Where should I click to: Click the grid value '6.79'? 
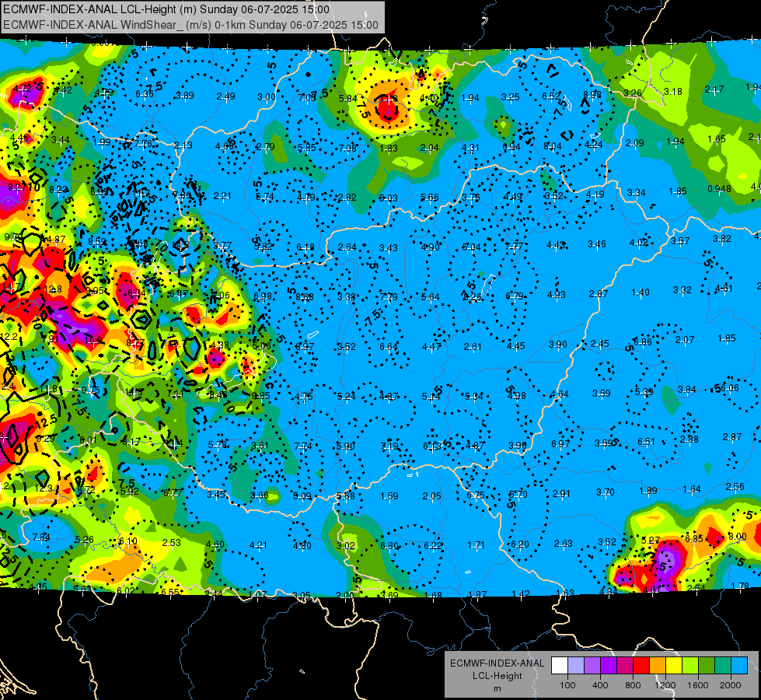coord(515,296)
